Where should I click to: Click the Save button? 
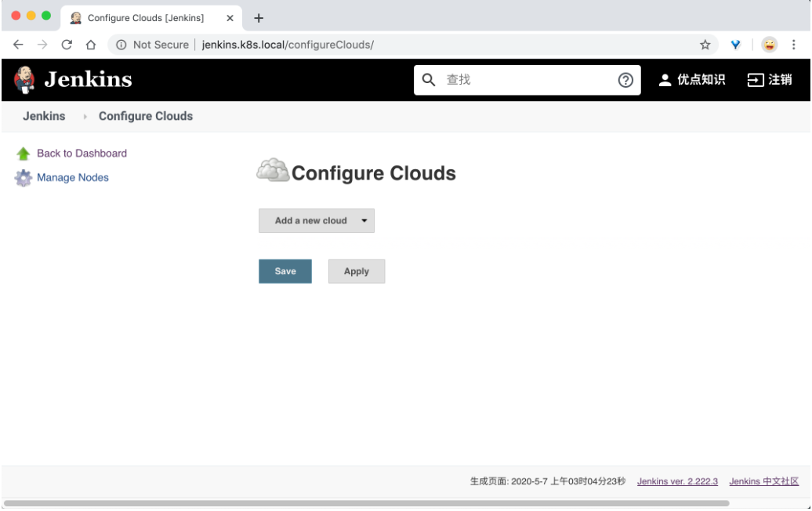[285, 271]
